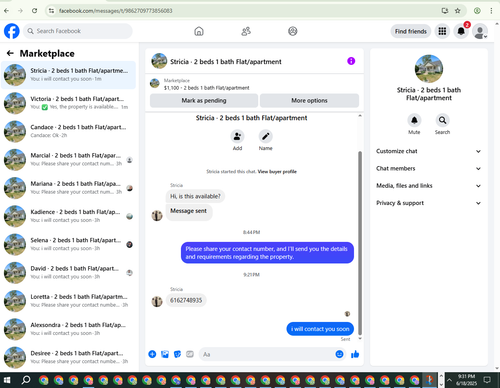Expand Privacy & support section
The height and width of the screenshot is (388, 500).
pyautogui.click(x=429, y=203)
